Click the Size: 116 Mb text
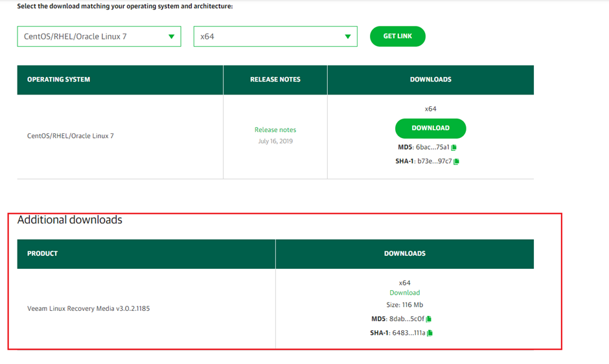The height and width of the screenshot is (364, 609). 404,304
